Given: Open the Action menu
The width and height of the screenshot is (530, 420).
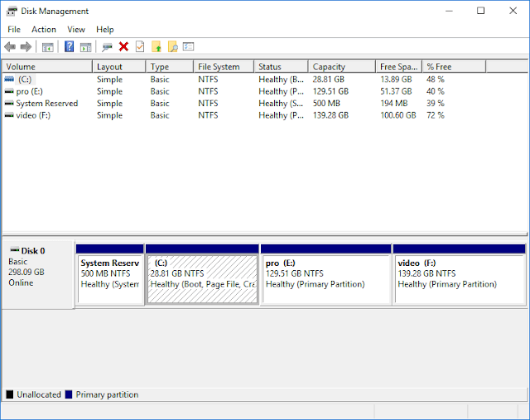Looking at the screenshot, I should pyautogui.click(x=44, y=30).
